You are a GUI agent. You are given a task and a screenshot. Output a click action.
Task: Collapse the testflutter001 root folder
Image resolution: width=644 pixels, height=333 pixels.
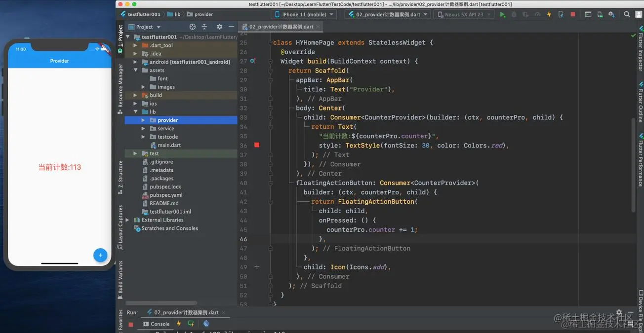127,37
